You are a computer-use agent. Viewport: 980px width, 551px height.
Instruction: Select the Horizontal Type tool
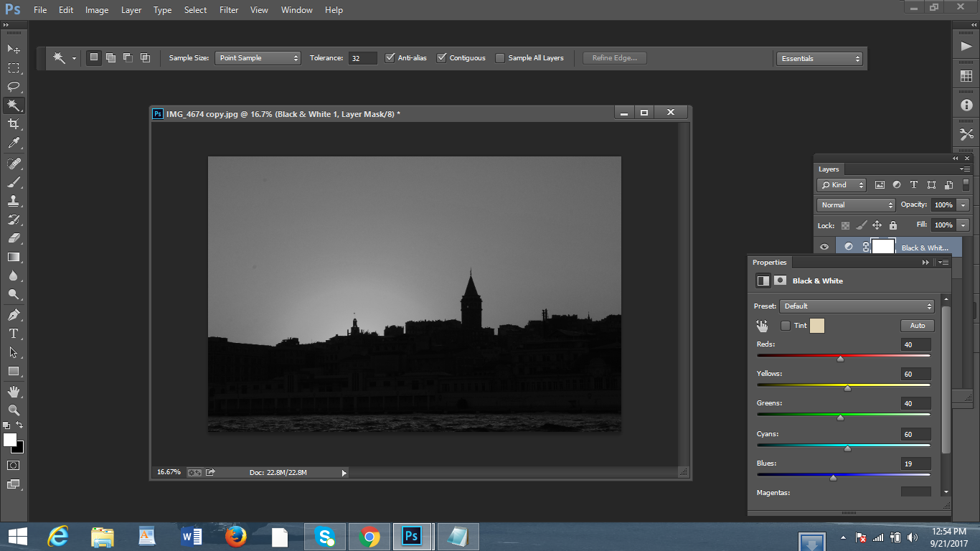tap(14, 334)
